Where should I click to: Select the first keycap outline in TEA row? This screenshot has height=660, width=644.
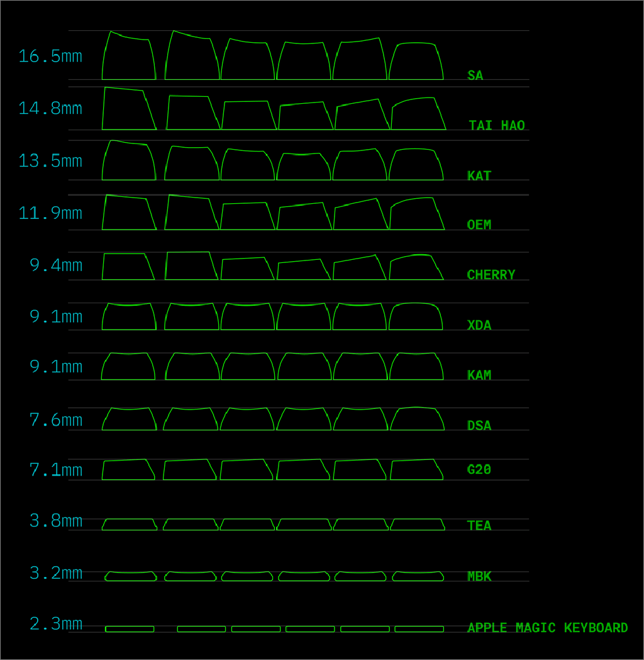click(x=130, y=525)
